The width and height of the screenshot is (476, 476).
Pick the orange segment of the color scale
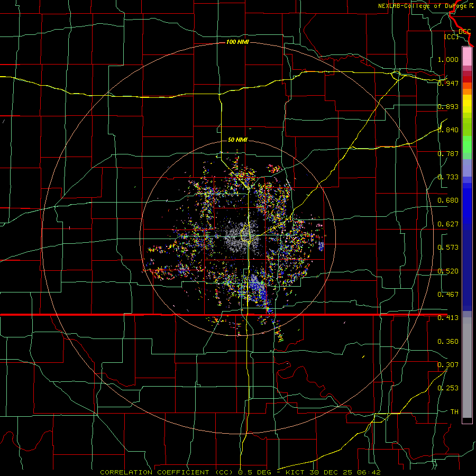(467, 91)
